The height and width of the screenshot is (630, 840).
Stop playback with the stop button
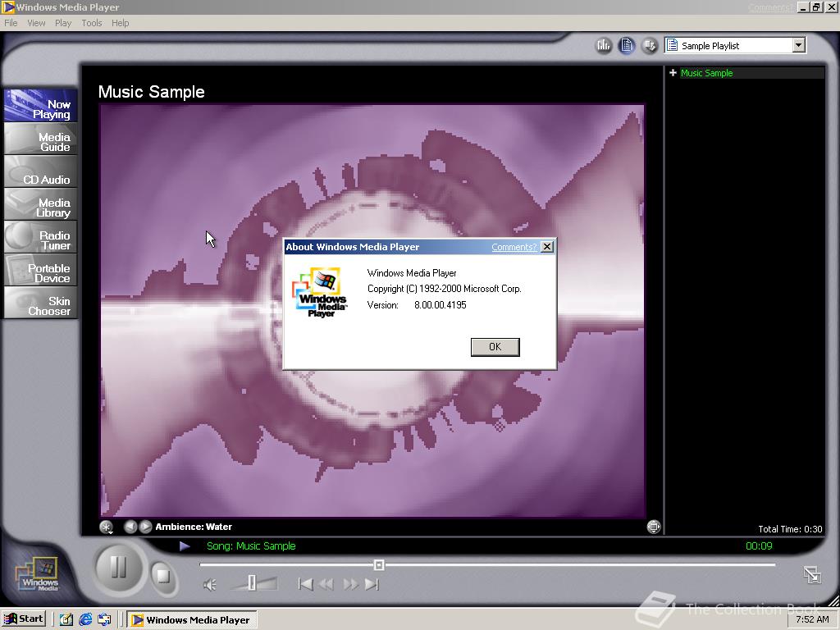pos(162,576)
